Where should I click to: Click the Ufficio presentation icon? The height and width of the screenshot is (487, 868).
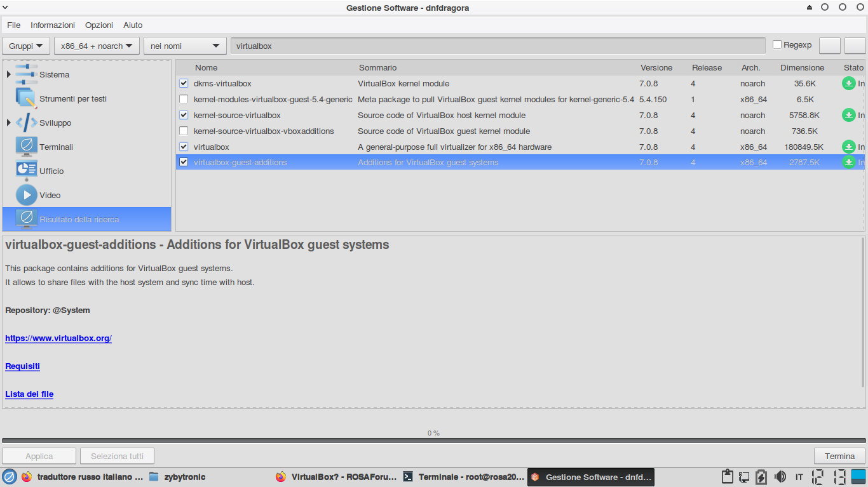(26, 171)
